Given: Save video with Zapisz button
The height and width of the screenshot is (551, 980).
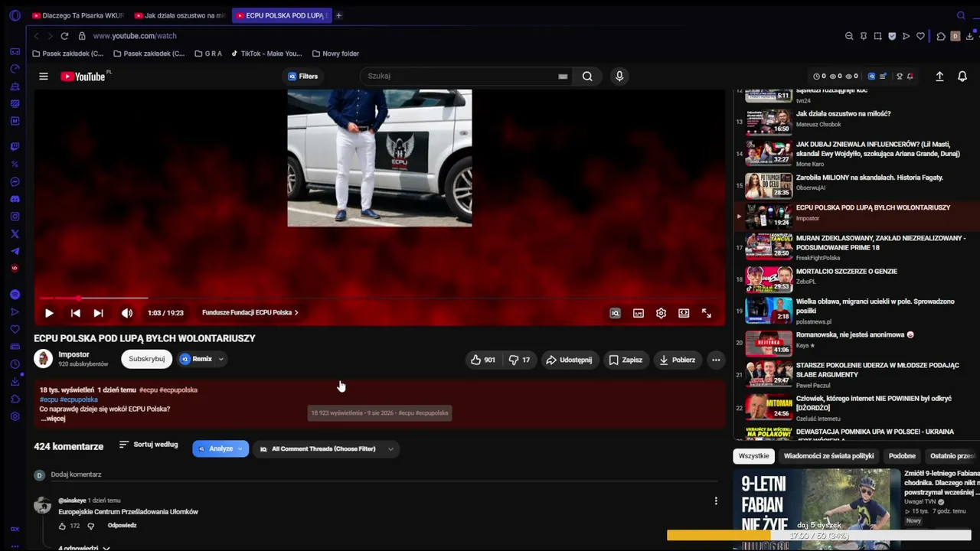Looking at the screenshot, I should [626, 360].
